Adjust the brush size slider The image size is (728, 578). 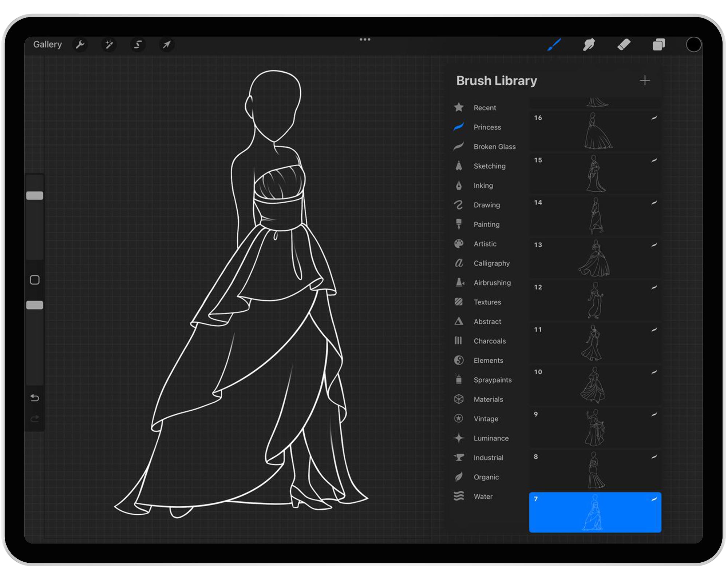(x=35, y=195)
